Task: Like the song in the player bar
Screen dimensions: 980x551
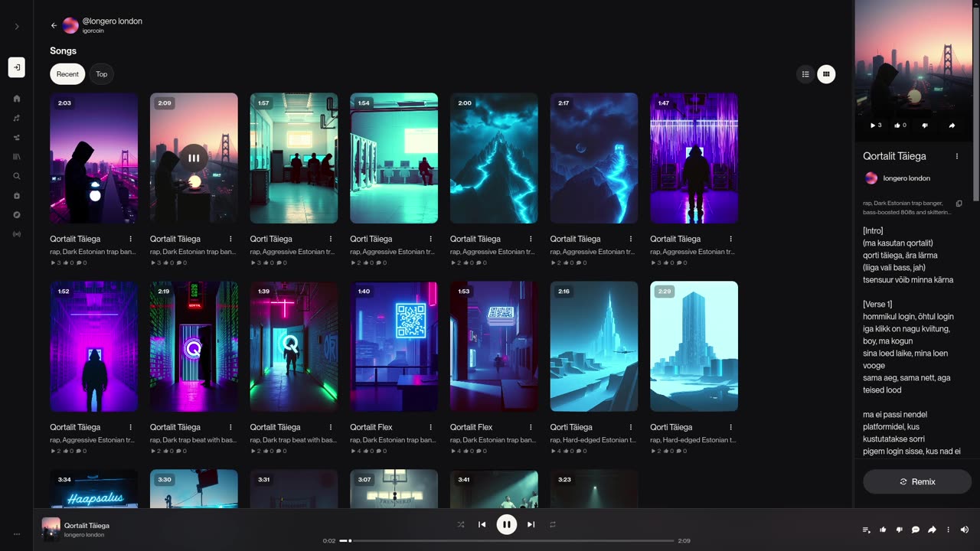Action: coord(883,530)
